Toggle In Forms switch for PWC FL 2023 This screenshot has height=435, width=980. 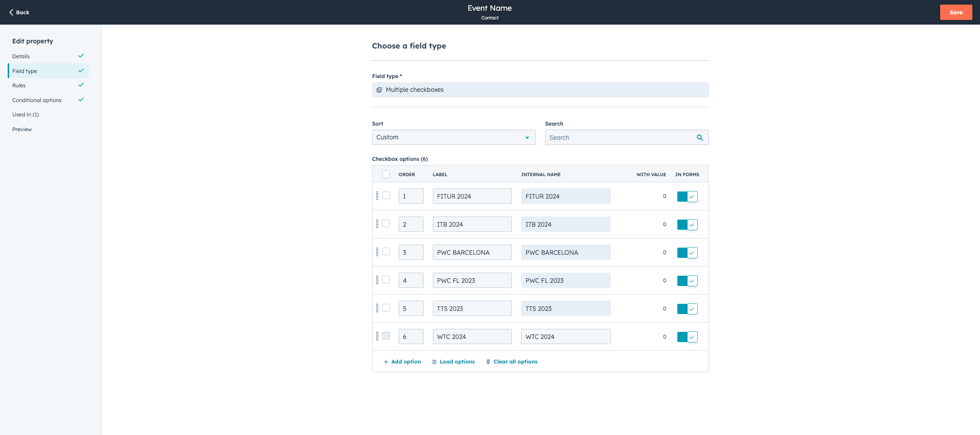pos(687,281)
